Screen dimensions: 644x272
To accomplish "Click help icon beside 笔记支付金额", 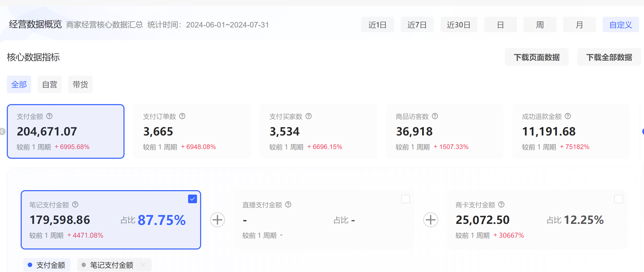I will click(x=75, y=205).
